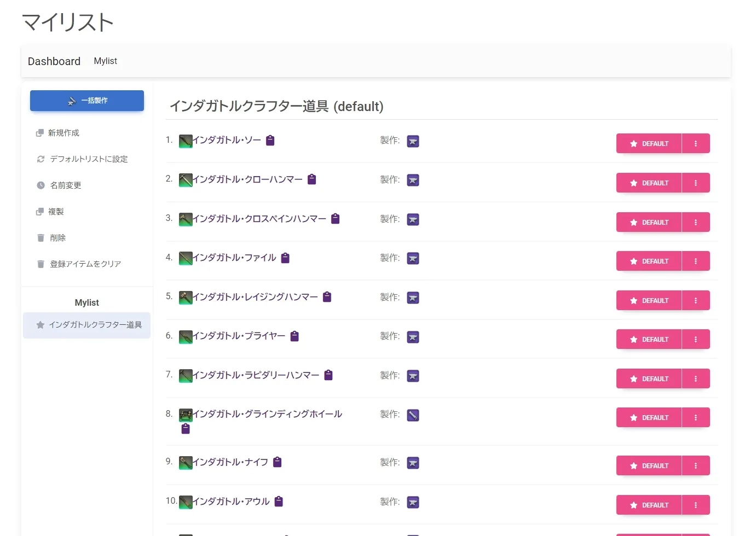Image resolution: width=756 pixels, height=536 pixels.
Task: Click crafting job icon in インダガトル・ラピダリーハンマー row
Action: click(413, 376)
